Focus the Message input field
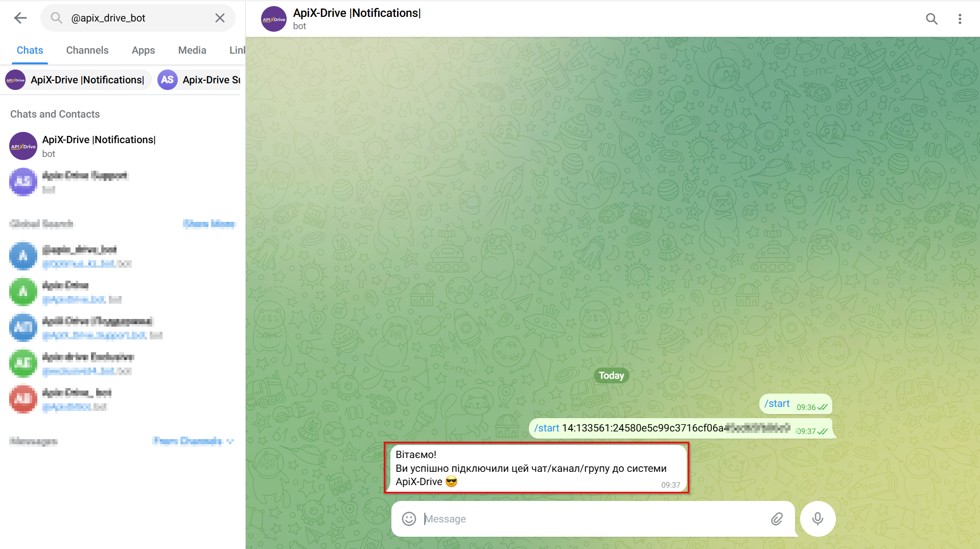980x549 pixels. pyautogui.click(x=593, y=519)
